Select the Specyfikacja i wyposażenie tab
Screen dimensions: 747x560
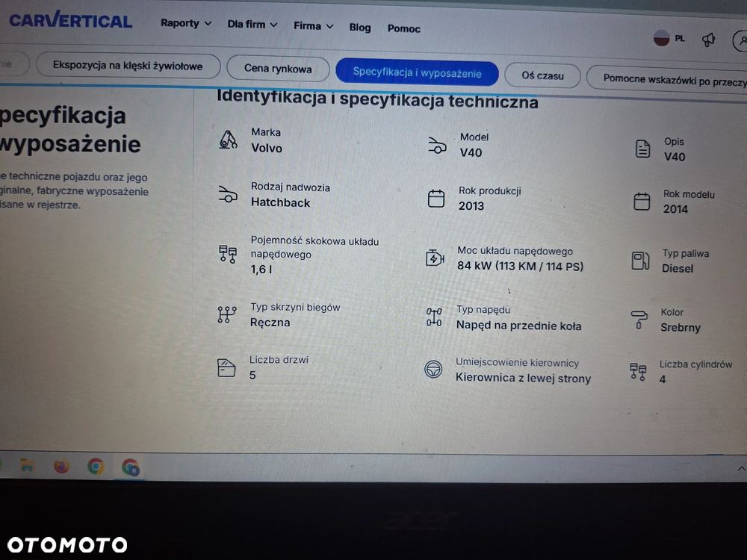coord(417,73)
